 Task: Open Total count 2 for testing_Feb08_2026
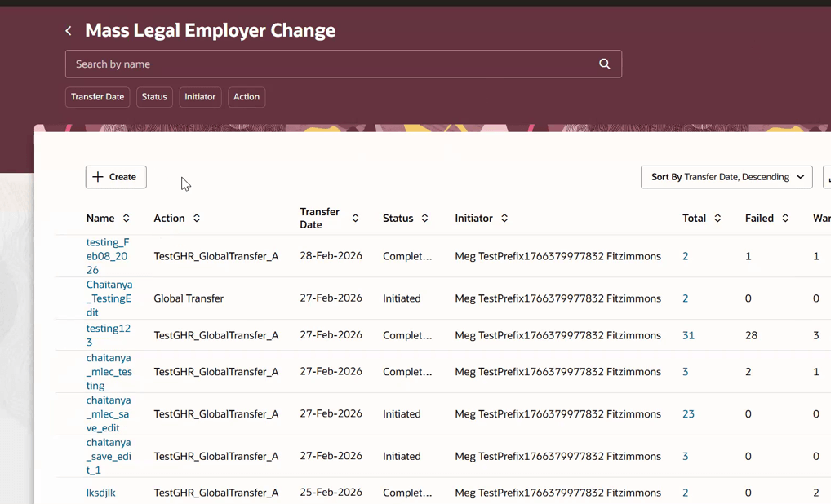point(686,256)
